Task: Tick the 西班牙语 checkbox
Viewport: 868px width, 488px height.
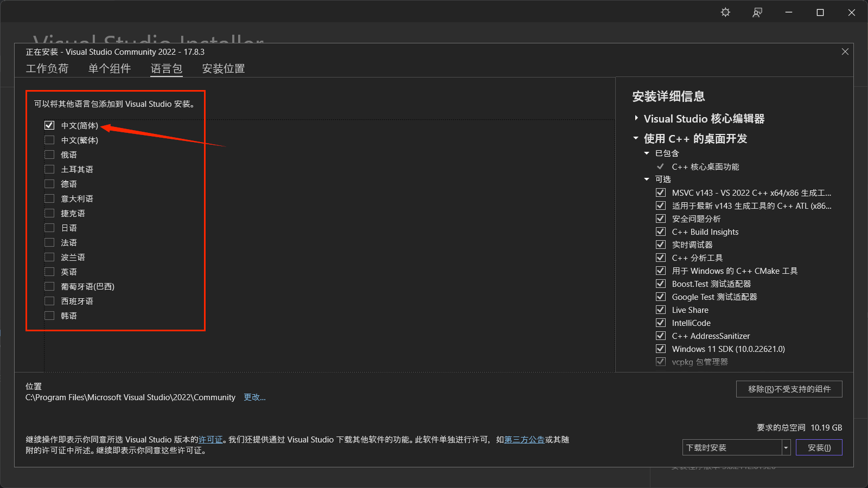Action: point(49,301)
